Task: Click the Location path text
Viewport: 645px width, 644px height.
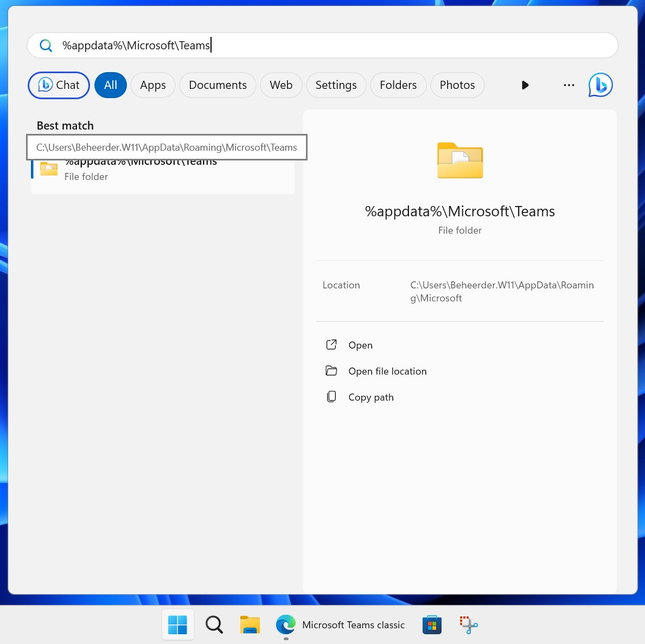Action: (502, 292)
